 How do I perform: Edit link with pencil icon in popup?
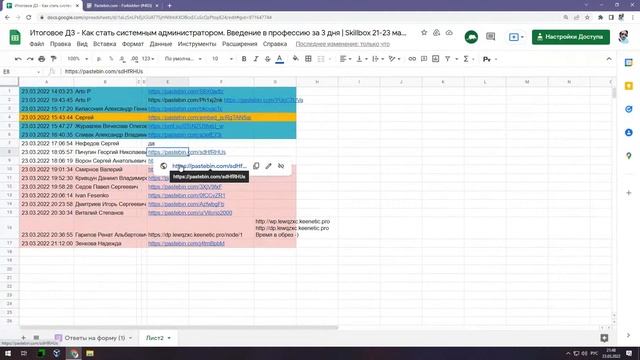pyautogui.click(x=268, y=166)
